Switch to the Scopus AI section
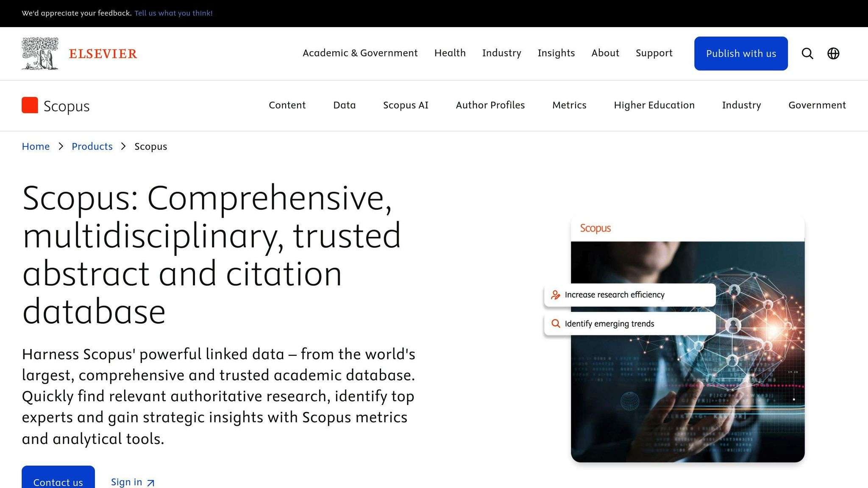This screenshot has height=488, width=868. pyautogui.click(x=406, y=105)
